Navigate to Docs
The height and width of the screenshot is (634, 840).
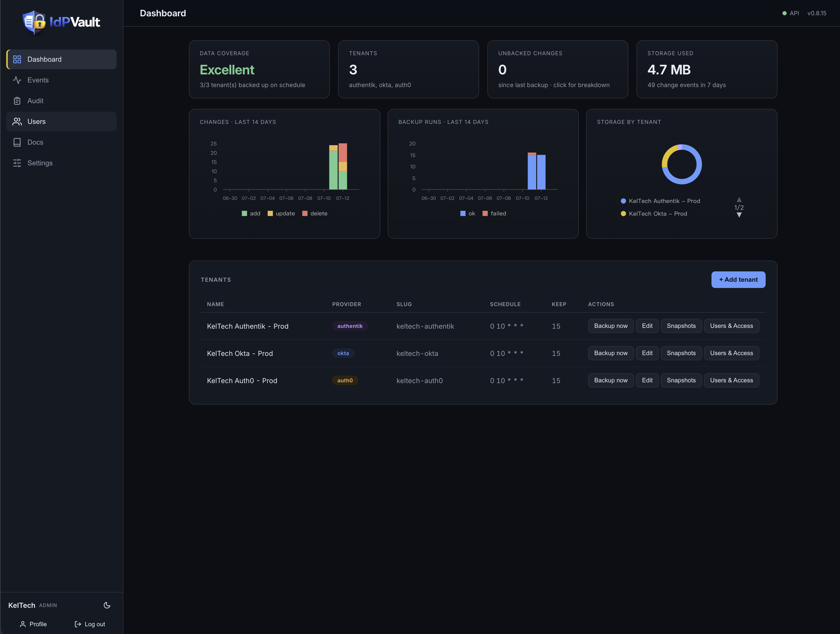click(x=61, y=142)
